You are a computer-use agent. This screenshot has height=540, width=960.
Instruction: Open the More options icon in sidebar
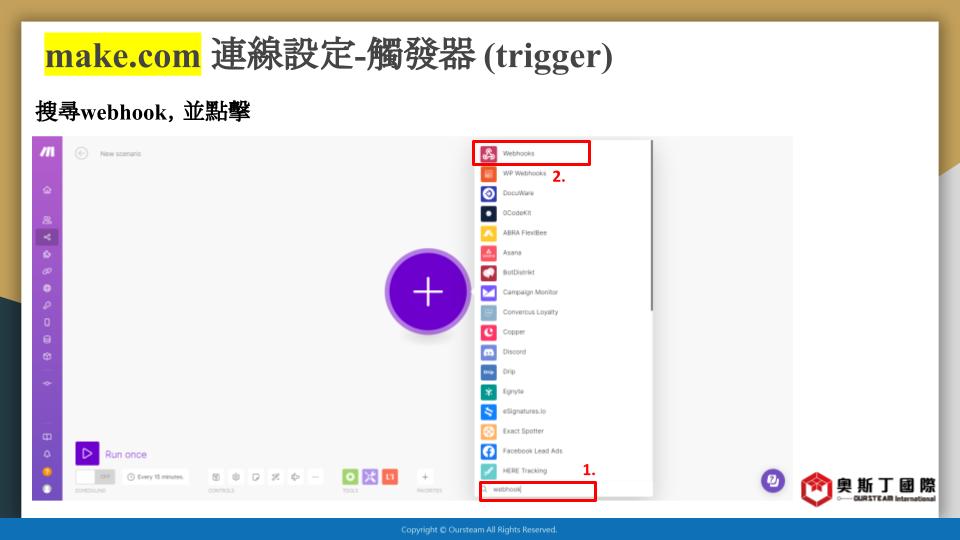(x=47, y=383)
